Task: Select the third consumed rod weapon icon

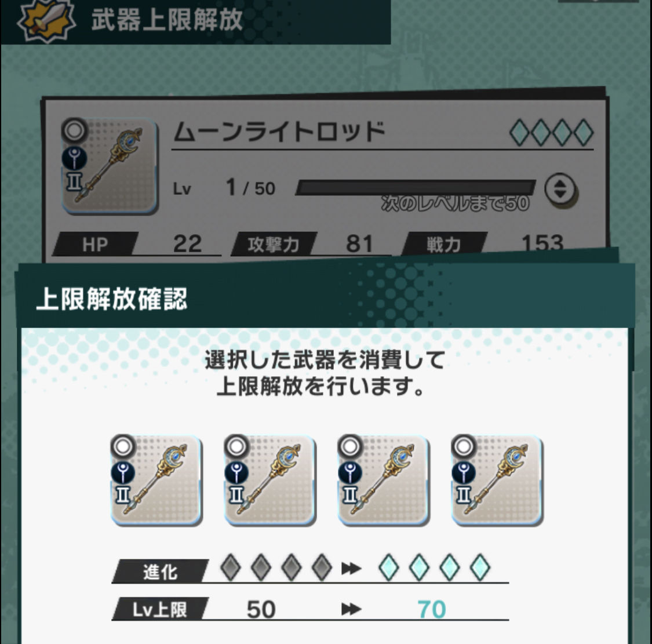Action: (384, 481)
